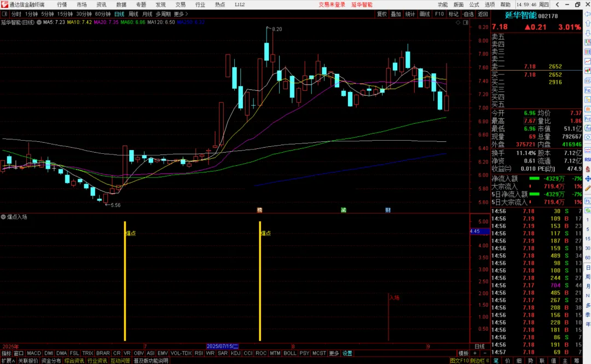
Task: Open the 公式 menu
Action: pyautogui.click(x=474, y=4)
